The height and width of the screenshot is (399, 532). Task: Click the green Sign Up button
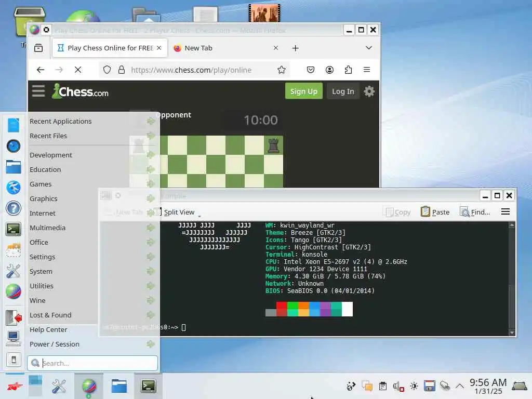pyautogui.click(x=303, y=91)
